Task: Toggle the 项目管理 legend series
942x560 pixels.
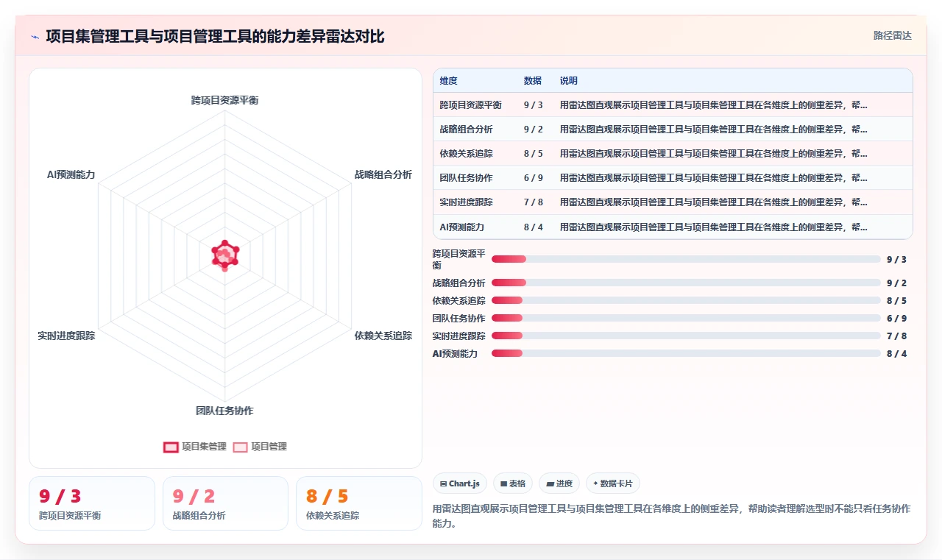Action: click(260, 447)
